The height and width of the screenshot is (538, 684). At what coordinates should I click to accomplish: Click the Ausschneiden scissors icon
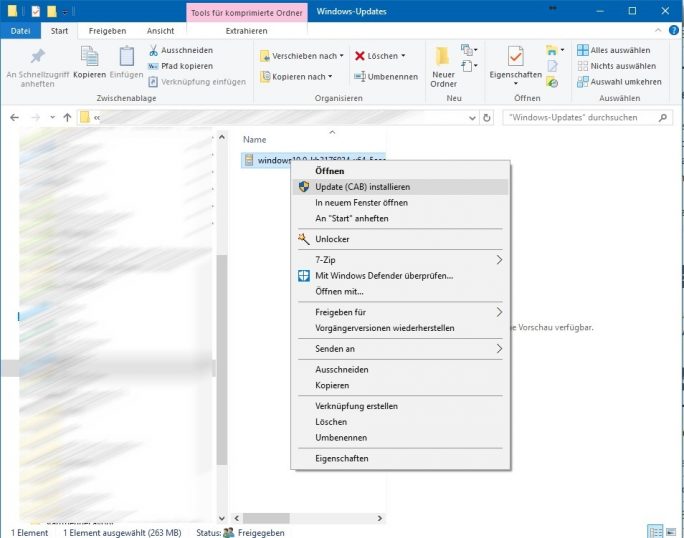(153, 51)
